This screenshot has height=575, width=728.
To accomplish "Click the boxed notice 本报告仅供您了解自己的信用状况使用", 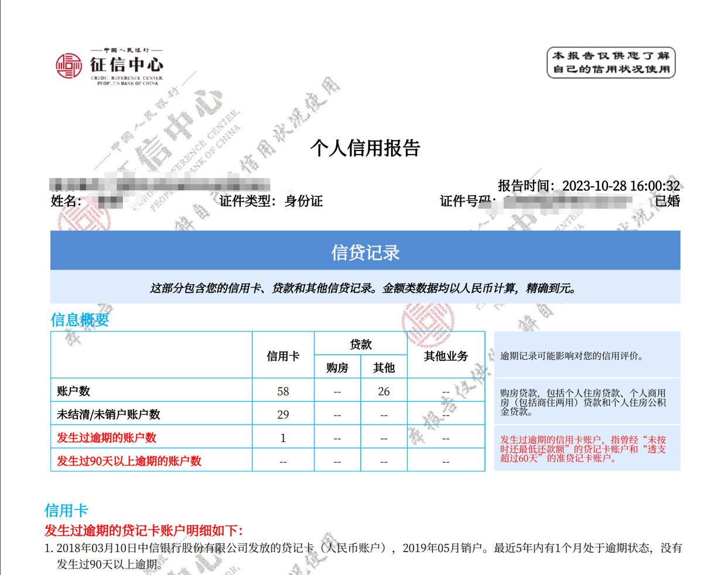I will click(611, 63).
